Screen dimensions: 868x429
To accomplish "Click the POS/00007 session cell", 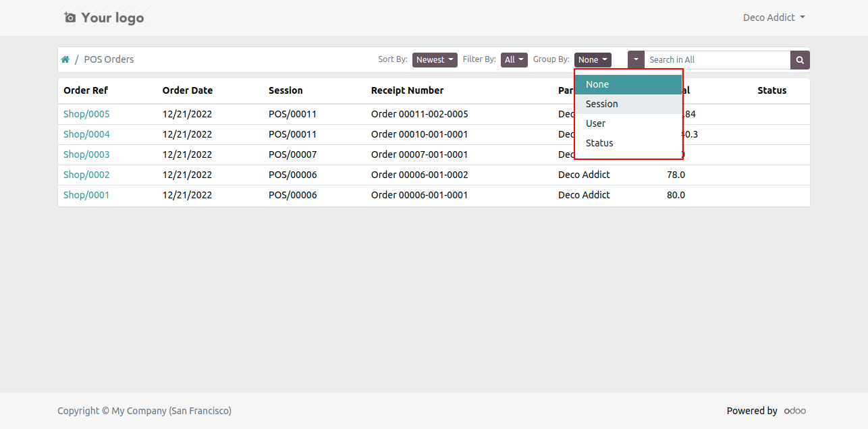I will (x=292, y=154).
